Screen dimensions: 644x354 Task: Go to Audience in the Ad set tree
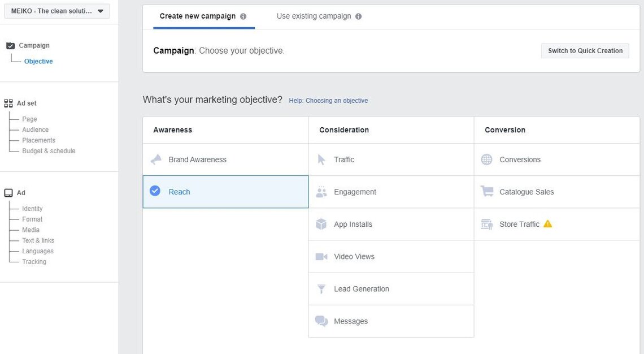(x=35, y=129)
